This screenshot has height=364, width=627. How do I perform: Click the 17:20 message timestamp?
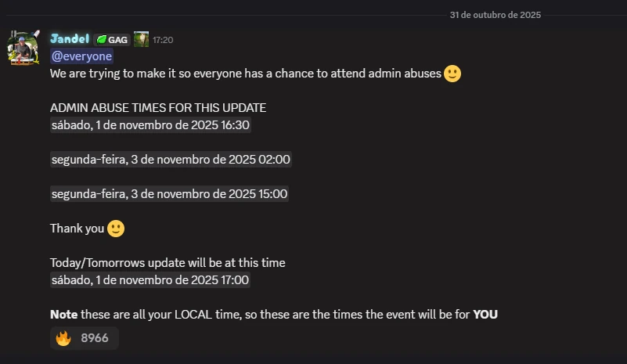[163, 39]
